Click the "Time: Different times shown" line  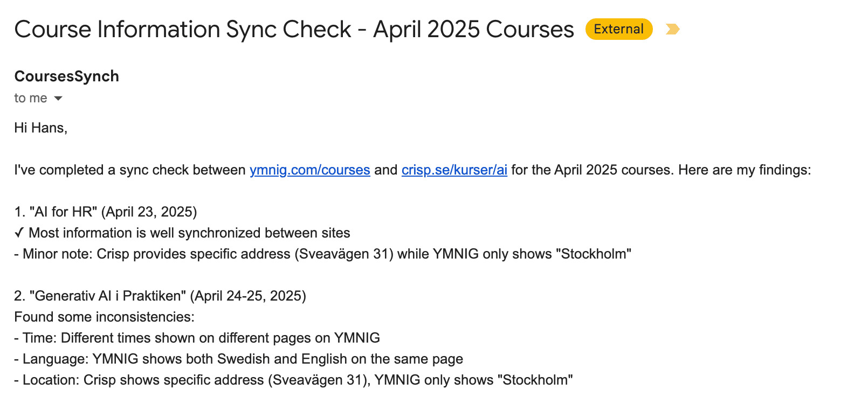pos(197,338)
